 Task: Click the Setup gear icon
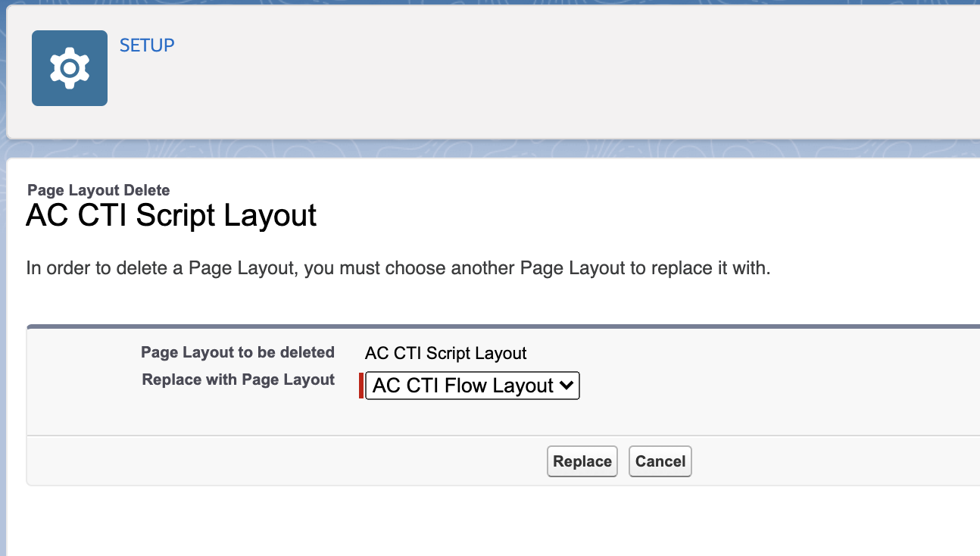(70, 68)
